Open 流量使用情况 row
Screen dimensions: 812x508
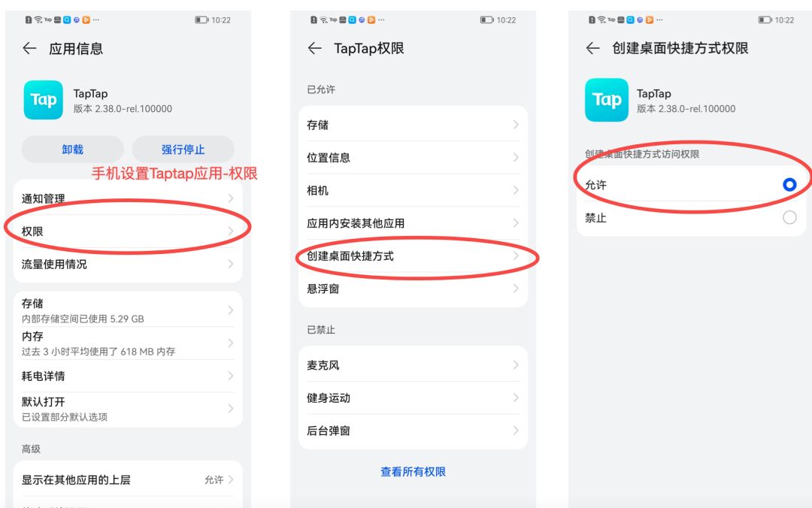128,264
